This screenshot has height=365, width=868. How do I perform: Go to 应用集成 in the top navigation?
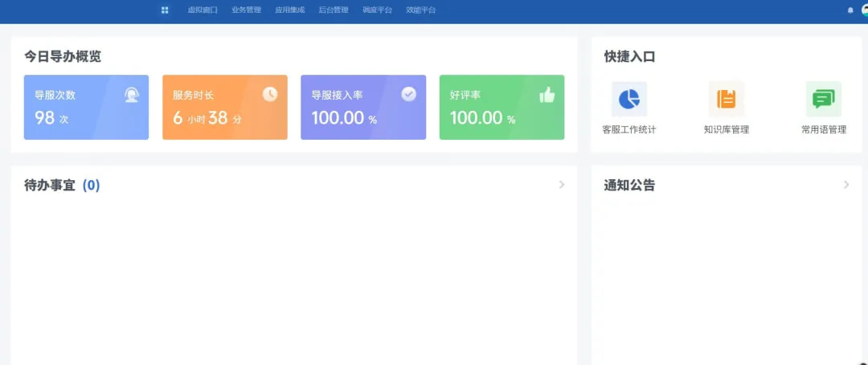click(x=289, y=10)
